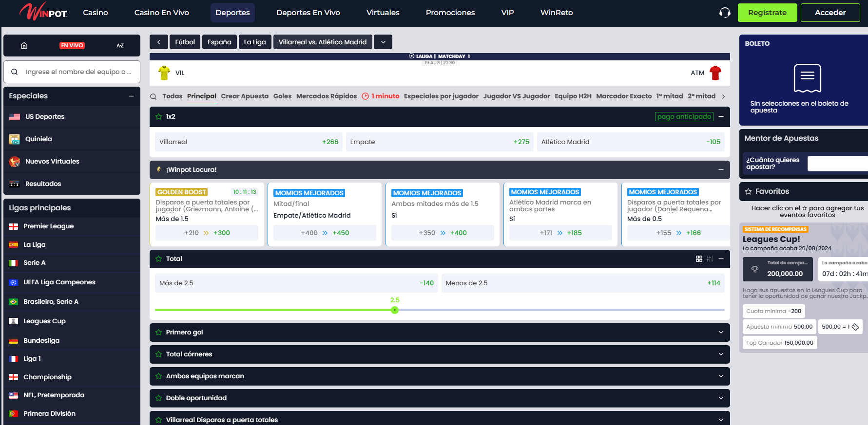Viewport: 868px width, 425px height.
Task: Click the Acceder login button
Action: (830, 13)
